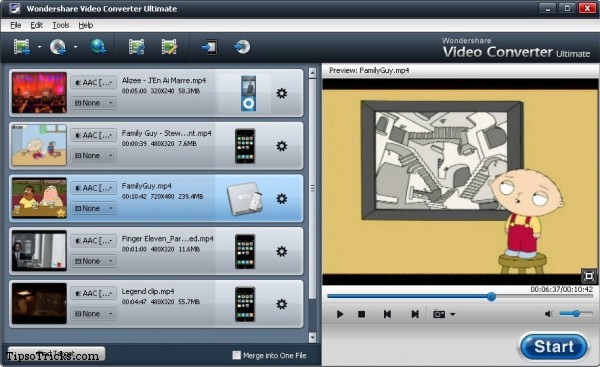The image size is (600, 367).
Task: Open settings gear for FamilyGuy.mp4
Action: (x=282, y=199)
